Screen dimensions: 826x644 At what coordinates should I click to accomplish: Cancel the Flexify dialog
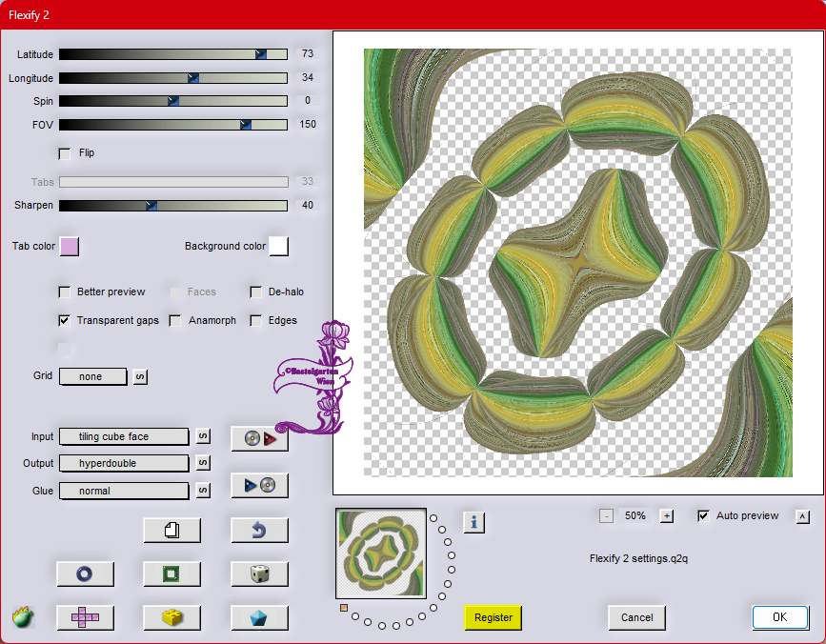tap(636, 617)
